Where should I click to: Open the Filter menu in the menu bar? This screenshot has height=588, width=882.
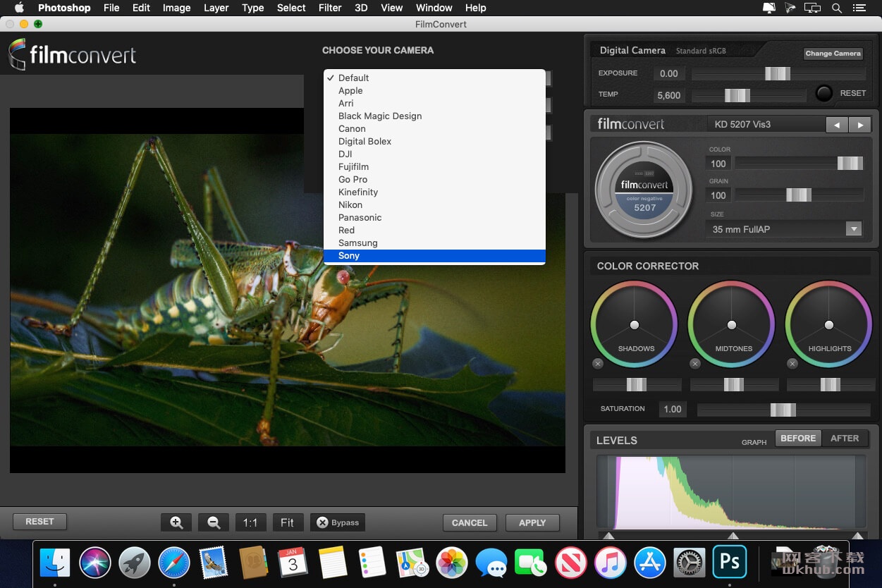coord(330,8)
